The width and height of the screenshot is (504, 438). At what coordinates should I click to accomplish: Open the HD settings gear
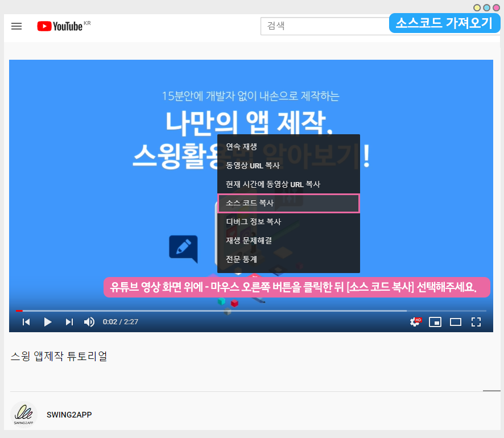point(415,322)
